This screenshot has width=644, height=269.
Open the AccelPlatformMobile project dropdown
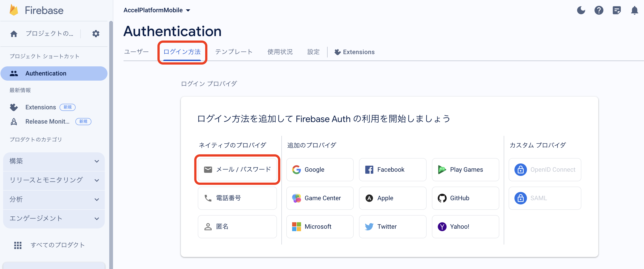coord(157,10)
